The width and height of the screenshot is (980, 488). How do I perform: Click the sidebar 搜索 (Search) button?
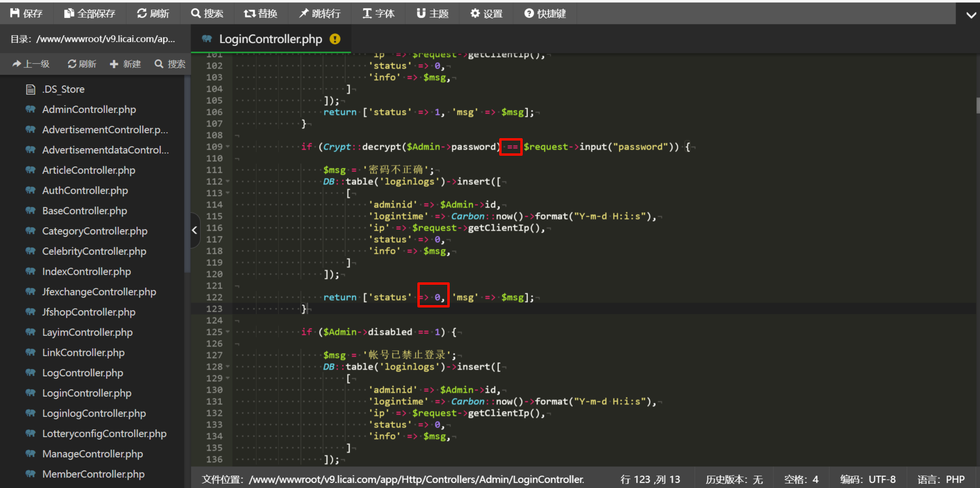[170, 64]
